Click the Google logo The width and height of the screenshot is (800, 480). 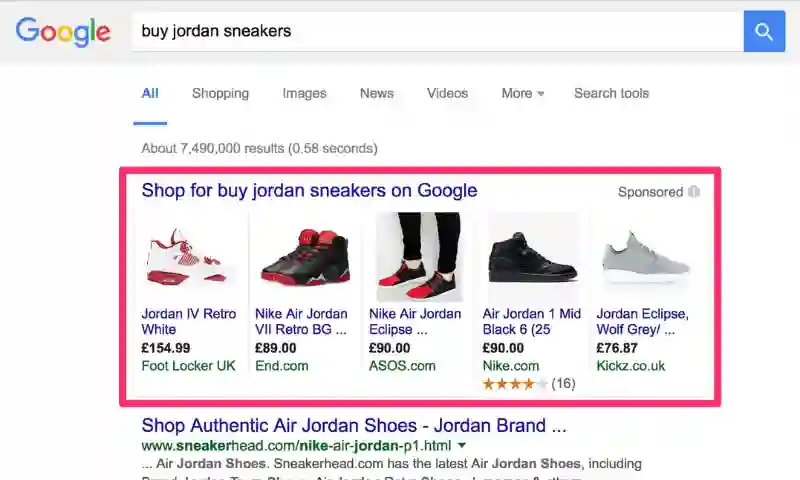tap(63, 31)
